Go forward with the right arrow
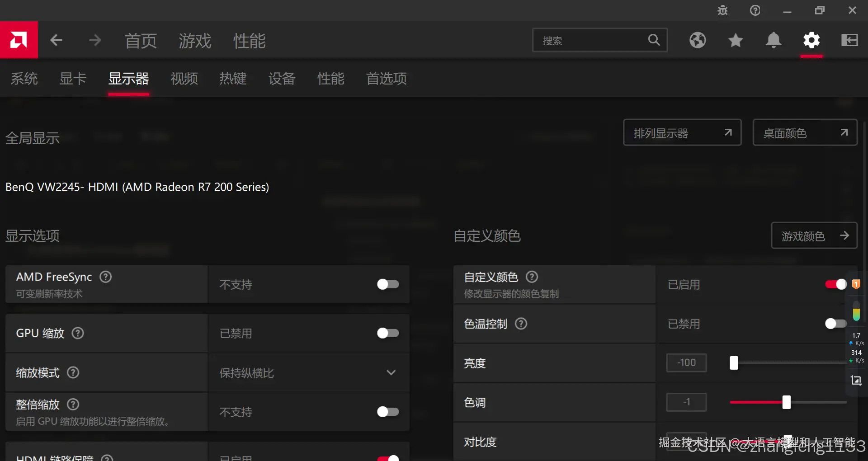 [95, 41]
